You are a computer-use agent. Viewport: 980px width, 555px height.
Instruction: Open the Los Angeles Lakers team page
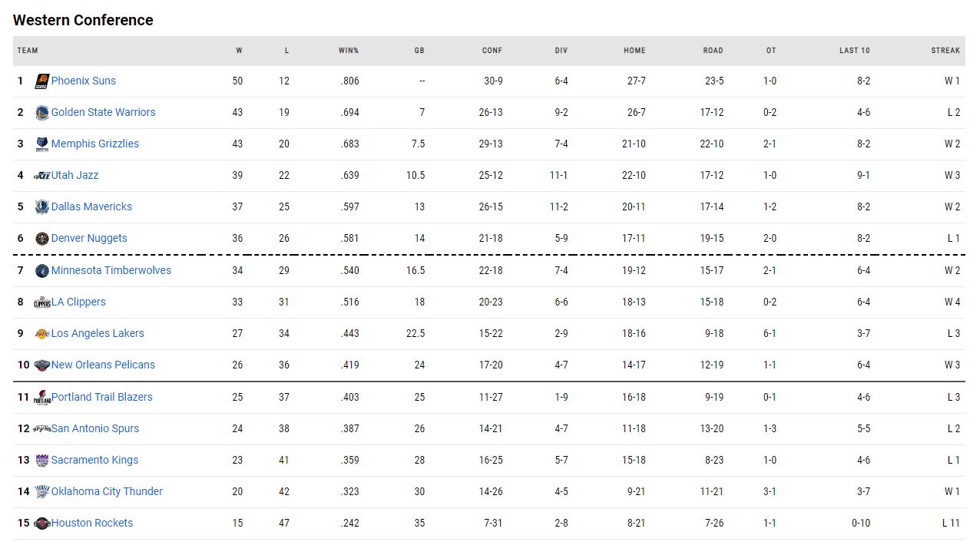(x=98, y=333)
